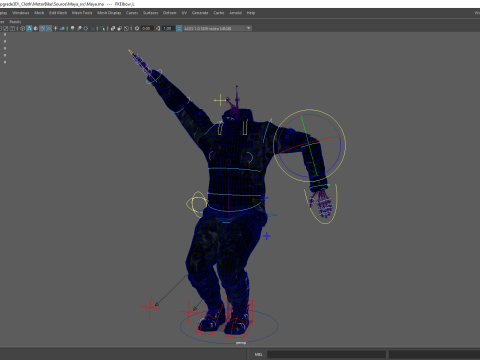This screenshot has height=360, width=480.
Task: Open the Surfaces menu
Action: point(150,13)
